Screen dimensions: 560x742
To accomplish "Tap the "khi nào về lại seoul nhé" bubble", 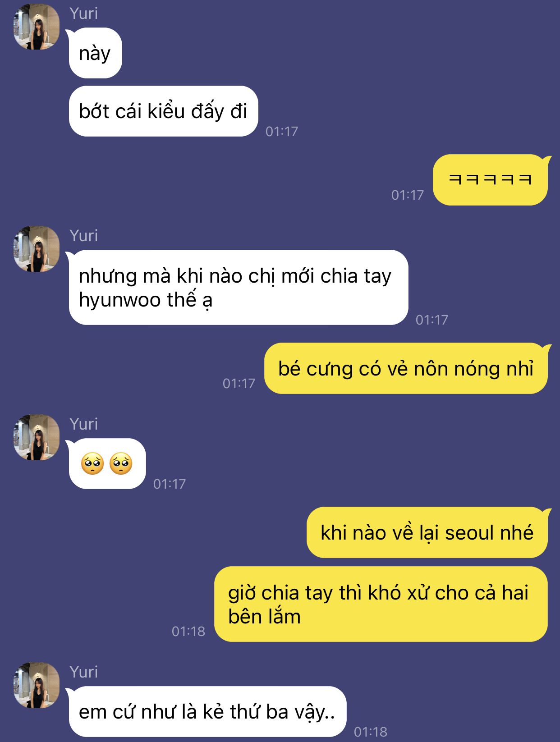I will [x=427, y=532].
